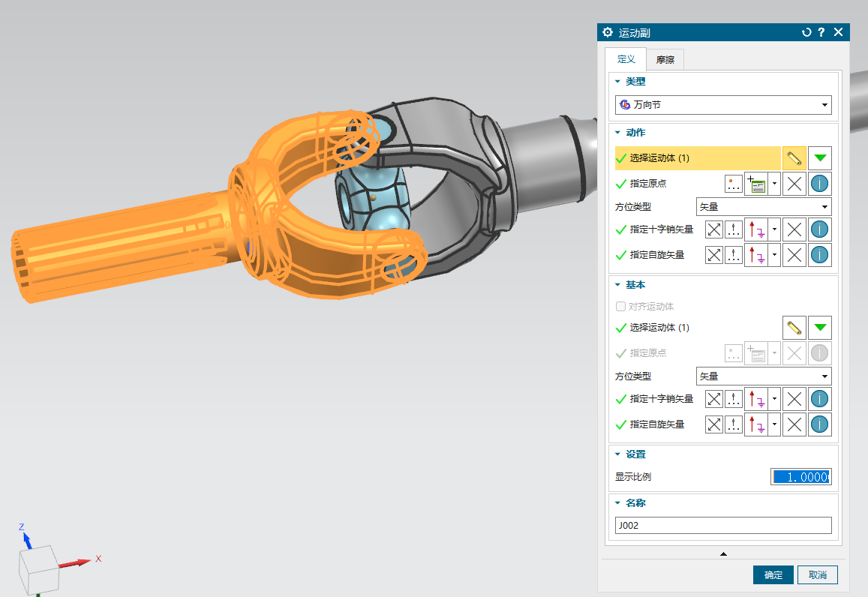
Task: Click pencil icon beside 基本 选择运动体
Action: pyautogui.click(x=794, y=328)
